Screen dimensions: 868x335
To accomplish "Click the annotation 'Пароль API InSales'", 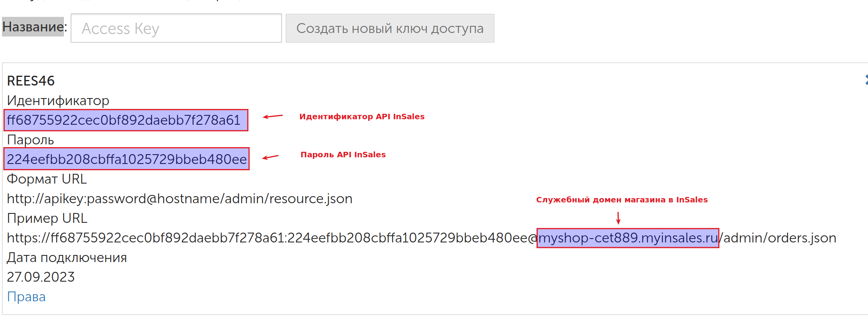I will (342, 154).
